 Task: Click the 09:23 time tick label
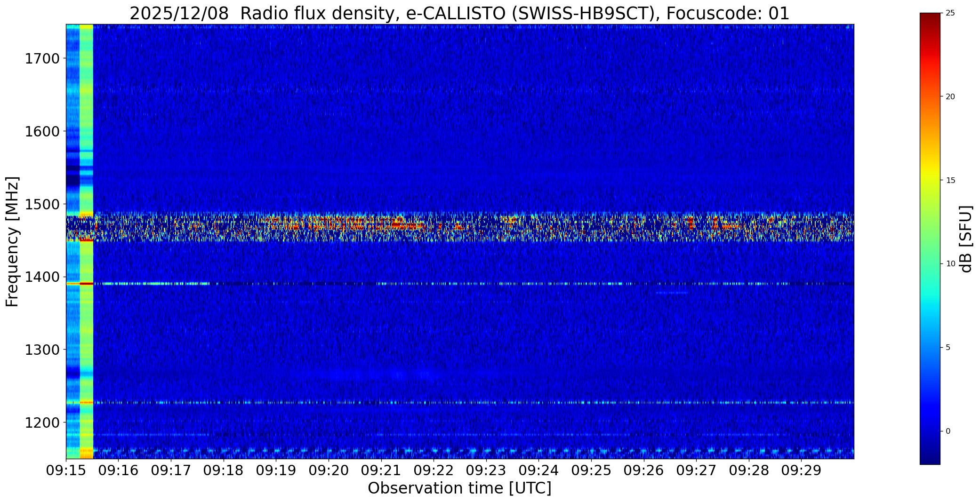click(x=486, y=470)
